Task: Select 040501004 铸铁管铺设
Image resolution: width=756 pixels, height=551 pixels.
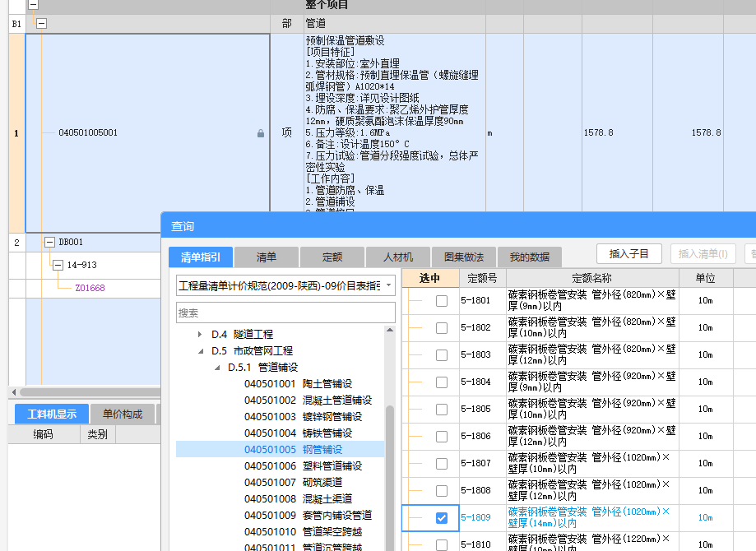Action: [x=298, y=433]
